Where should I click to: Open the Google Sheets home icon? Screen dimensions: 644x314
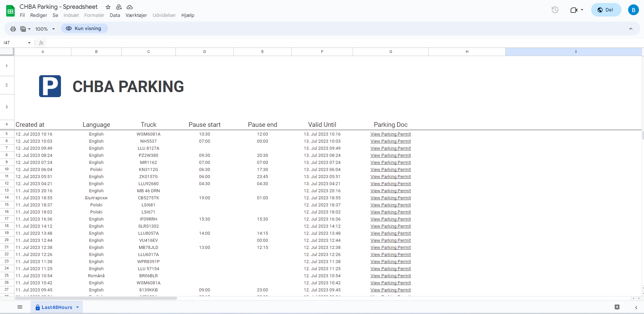[x=10, y=11]
